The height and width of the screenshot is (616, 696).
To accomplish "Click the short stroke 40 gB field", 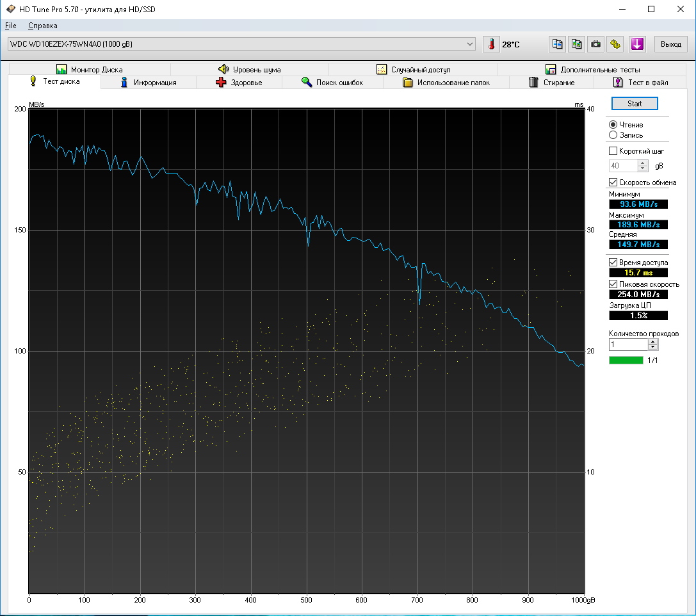I will click(623, 166).
